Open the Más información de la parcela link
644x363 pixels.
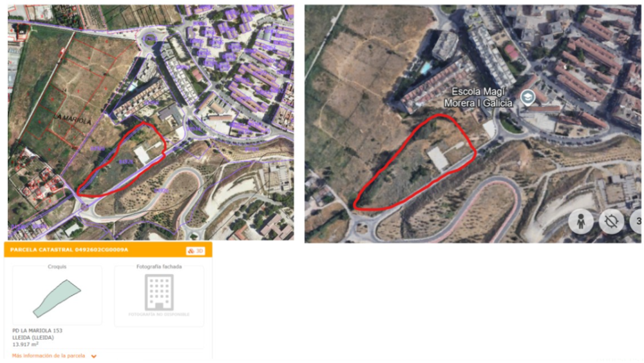48,356
